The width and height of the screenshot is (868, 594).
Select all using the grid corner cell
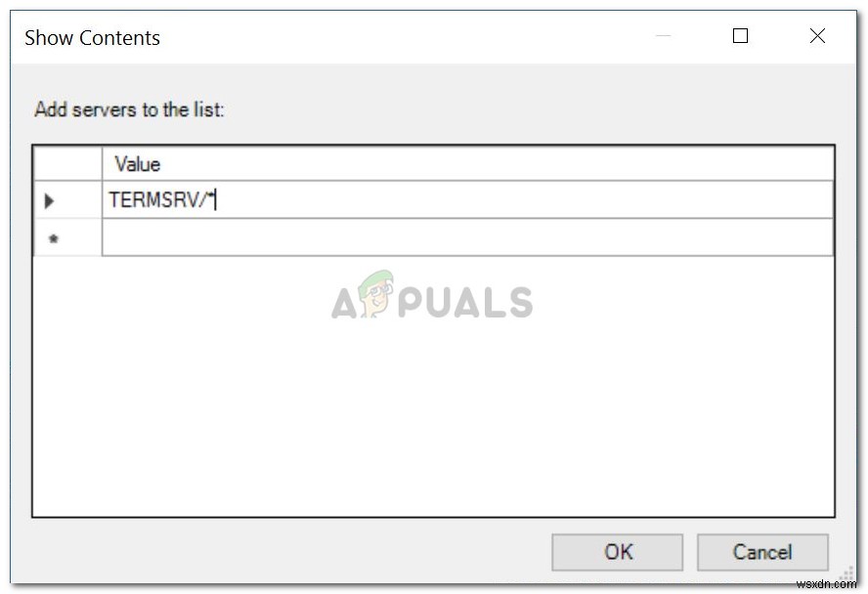(x=67, y=164)
